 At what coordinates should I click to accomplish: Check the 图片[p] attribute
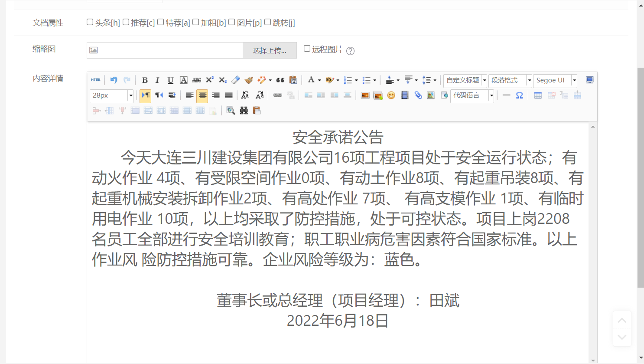point(232,22)
